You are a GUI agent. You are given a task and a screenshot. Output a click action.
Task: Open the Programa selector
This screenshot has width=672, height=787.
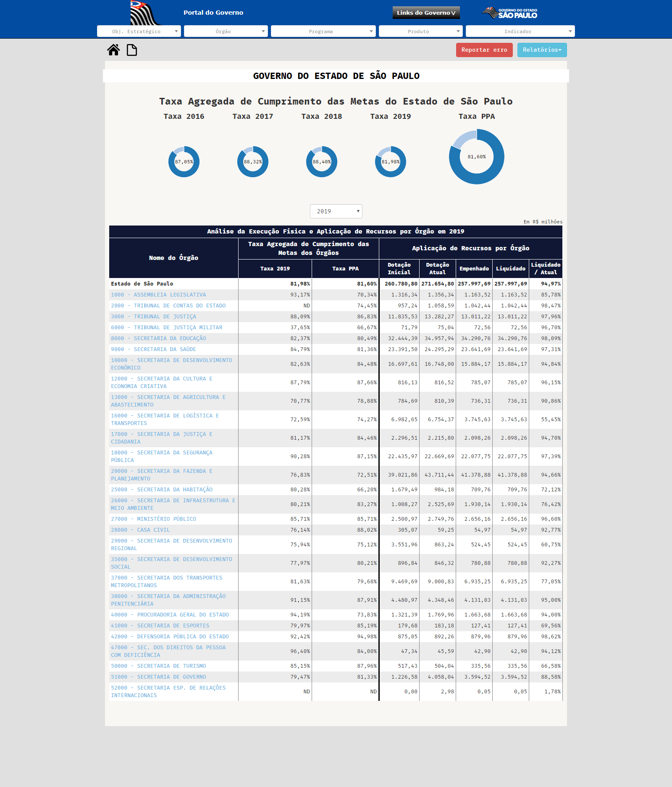[323, 31]
